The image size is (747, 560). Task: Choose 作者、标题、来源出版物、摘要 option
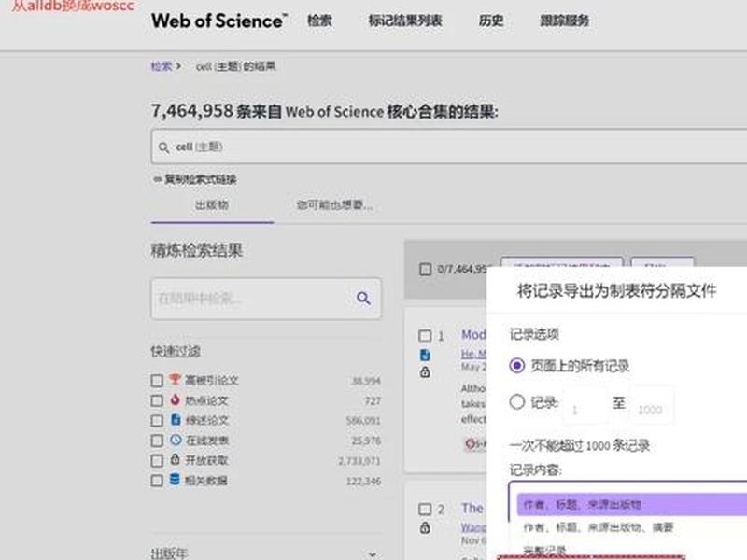click(x=599, y=527)
